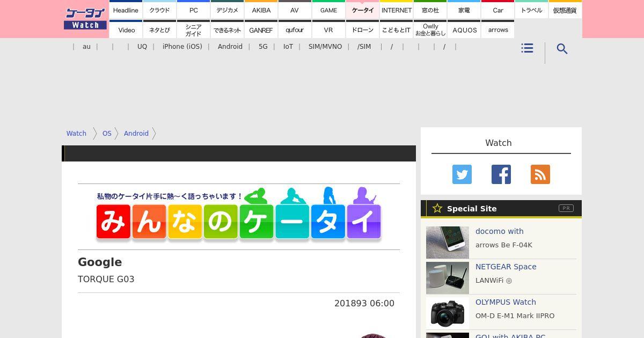Click the NETGEAR router thumbnail

[448, 278]
